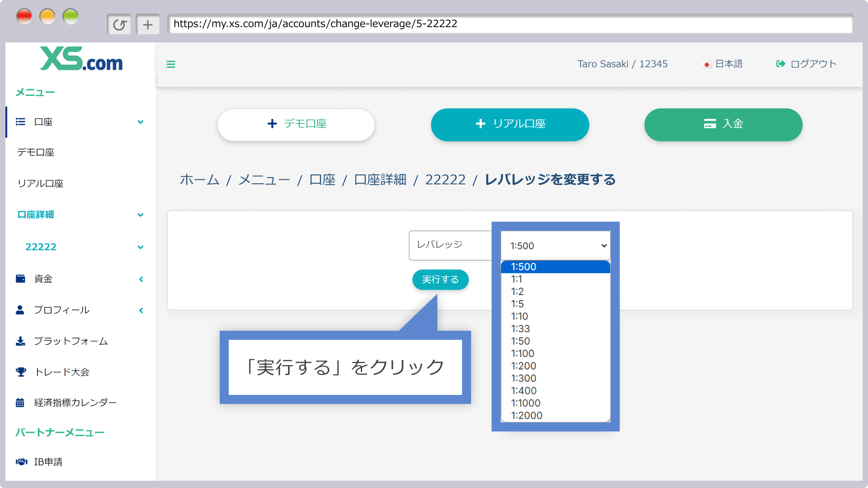Go to 22222 breadcrumb

click(x=445, y=180)
